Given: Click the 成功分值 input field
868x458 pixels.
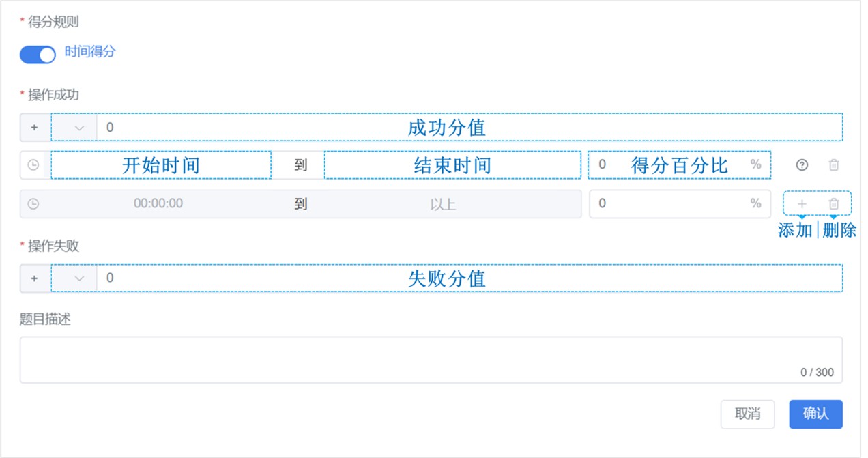Looking at the screenshot, I should point(469,128).
